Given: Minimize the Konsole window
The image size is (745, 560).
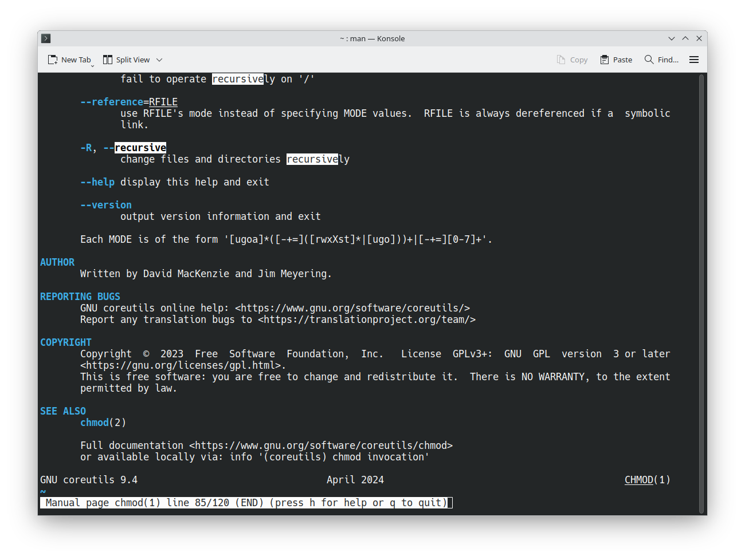Looking at the screenshot, I should [x=672, y=38].
